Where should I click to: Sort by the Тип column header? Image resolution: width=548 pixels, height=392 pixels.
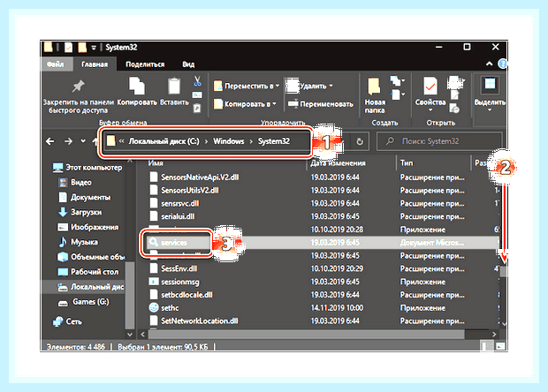click(407, 163)
